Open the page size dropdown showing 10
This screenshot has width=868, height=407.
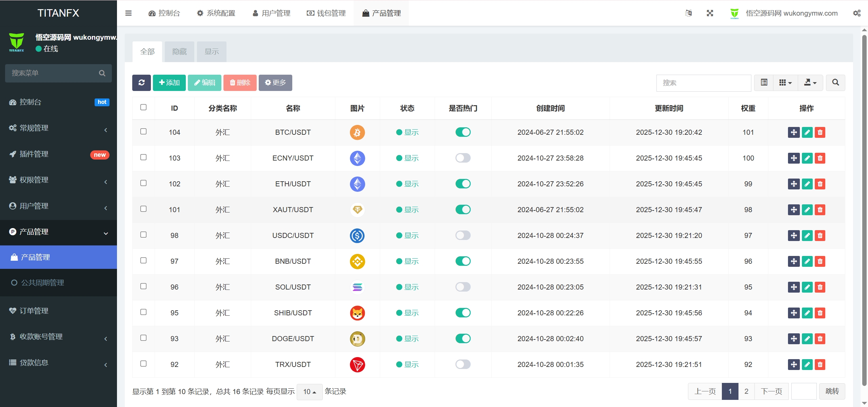point(309,392)
